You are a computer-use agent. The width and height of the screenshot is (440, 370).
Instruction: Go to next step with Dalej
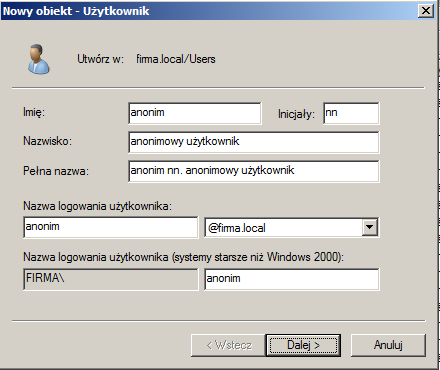[x=303, y=345]
